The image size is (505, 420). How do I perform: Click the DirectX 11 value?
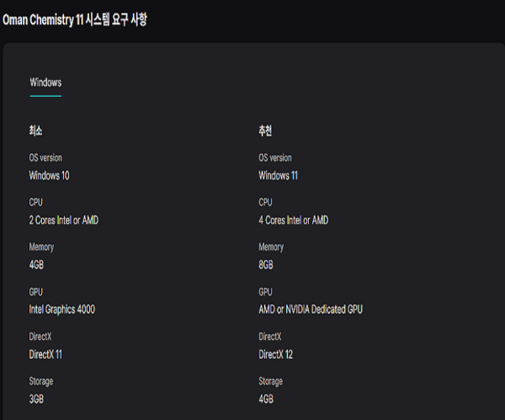click(45, 354)
